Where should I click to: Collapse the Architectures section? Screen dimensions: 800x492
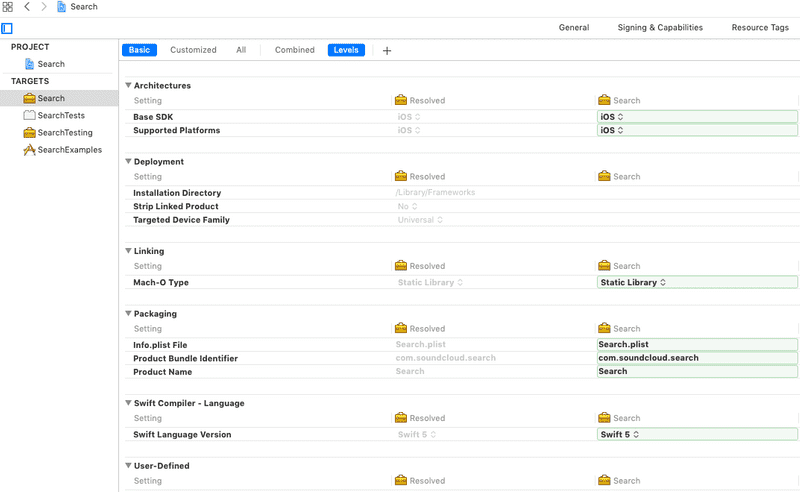(129, 85)
